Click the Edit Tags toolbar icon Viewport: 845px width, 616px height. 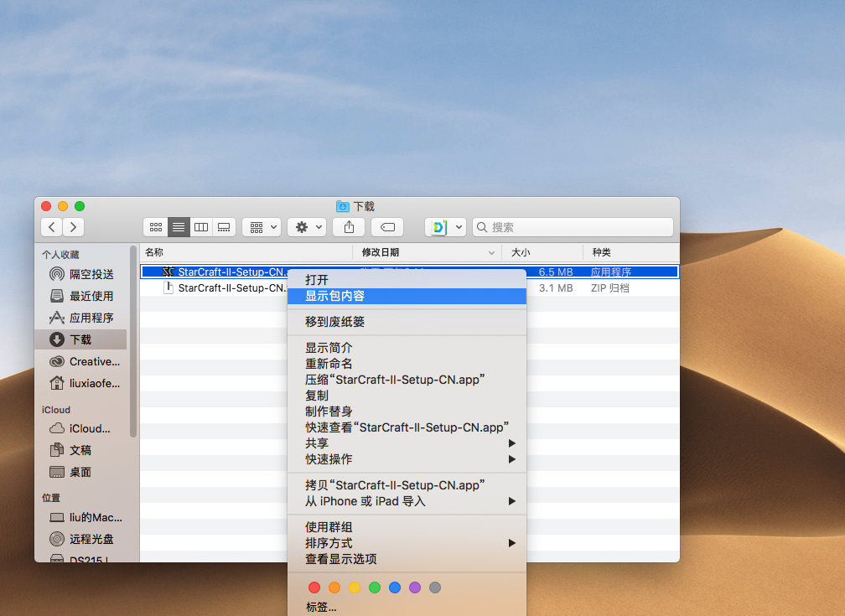(386, 227)
